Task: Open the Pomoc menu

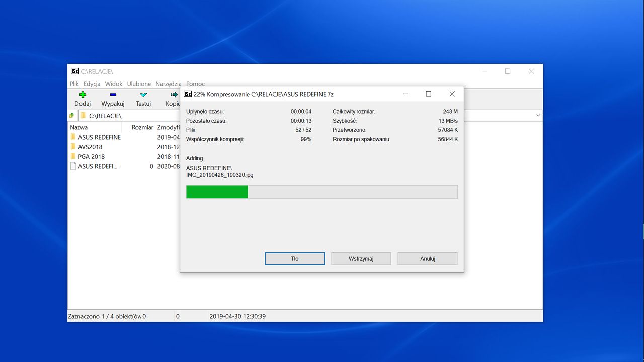Action: point(195,84)
